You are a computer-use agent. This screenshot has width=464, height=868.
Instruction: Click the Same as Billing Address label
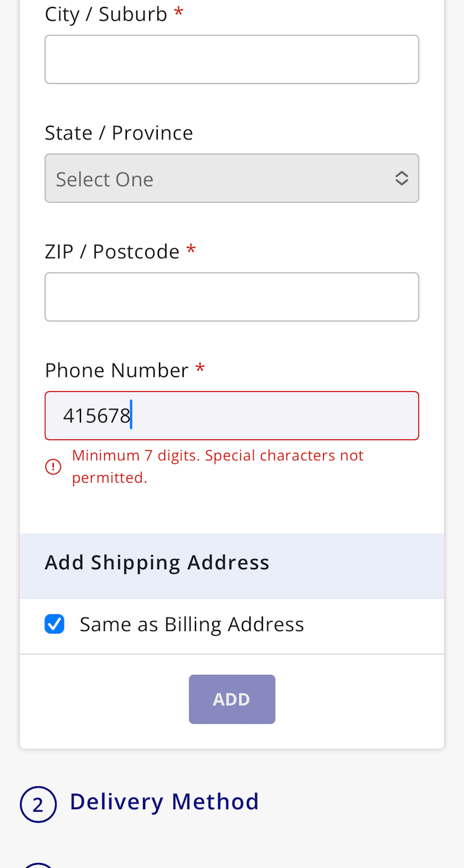click(192, 624)
